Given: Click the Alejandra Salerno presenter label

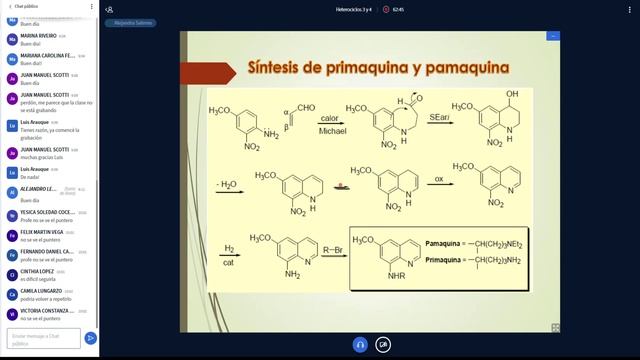Looking at the screenshot, I should [131, 23].
